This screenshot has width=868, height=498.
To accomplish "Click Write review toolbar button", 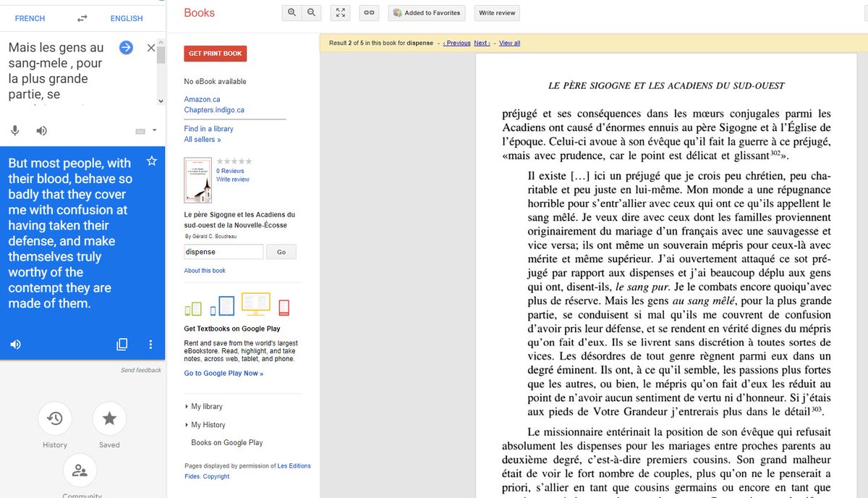I will tap(497, 12).
